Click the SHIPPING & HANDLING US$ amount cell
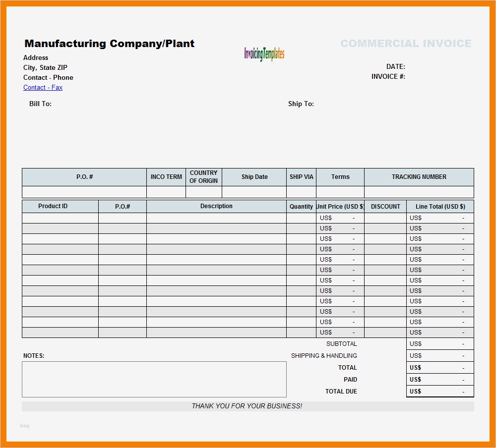496x448 pixels. [x=440, y=356]
